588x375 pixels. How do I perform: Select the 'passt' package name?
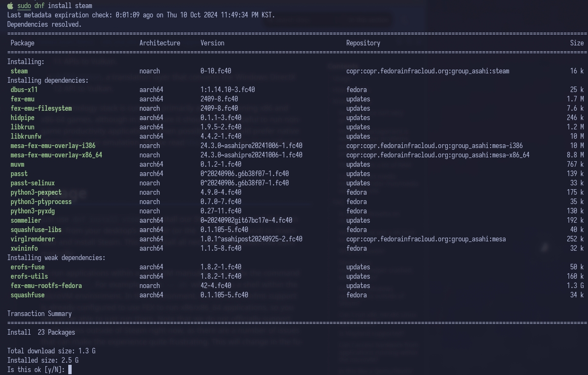click(19, 174)
